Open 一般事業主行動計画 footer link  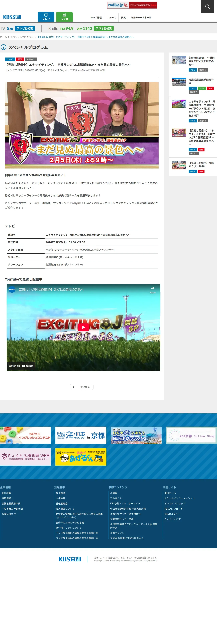(x=12, y=509)
